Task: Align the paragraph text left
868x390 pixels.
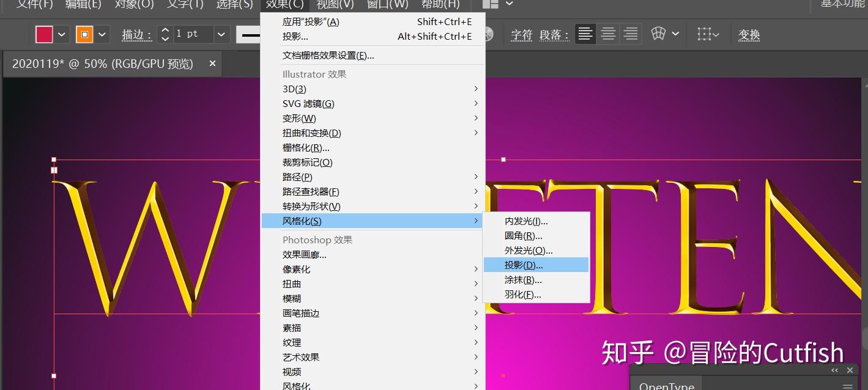Action: pyautogui.click(x=585, y=34)
